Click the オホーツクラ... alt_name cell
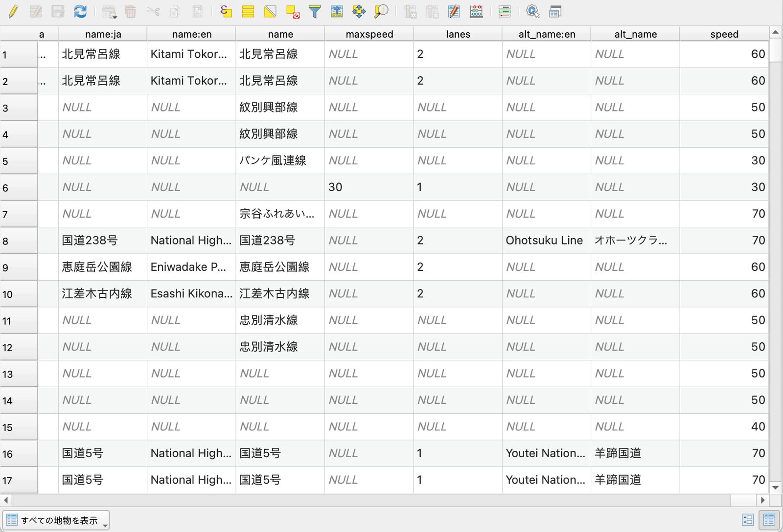Image resolution: width=783 pixels, height=532 pixels. tap(635, 241)
